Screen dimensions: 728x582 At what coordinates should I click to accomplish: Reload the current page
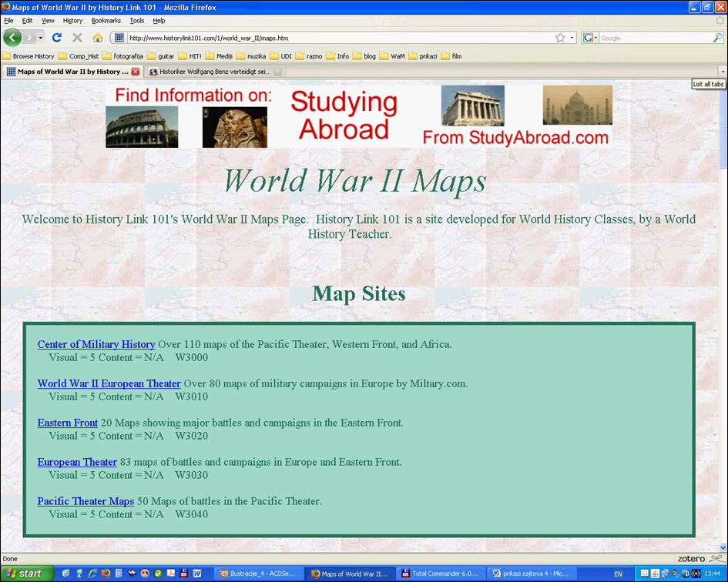click(57, 38)
